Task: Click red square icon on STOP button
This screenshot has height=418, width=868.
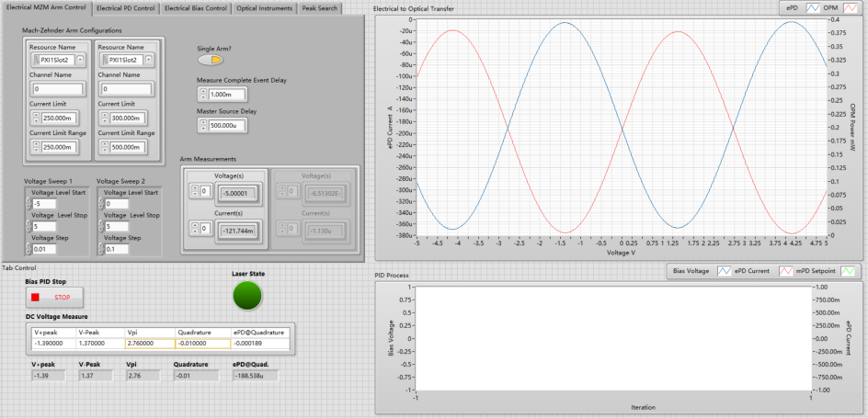Action: [36, 298]
